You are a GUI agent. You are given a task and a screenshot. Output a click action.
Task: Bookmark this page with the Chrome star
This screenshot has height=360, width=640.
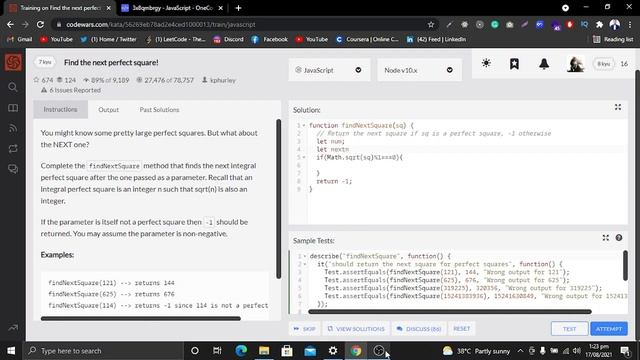coord(431,24)
